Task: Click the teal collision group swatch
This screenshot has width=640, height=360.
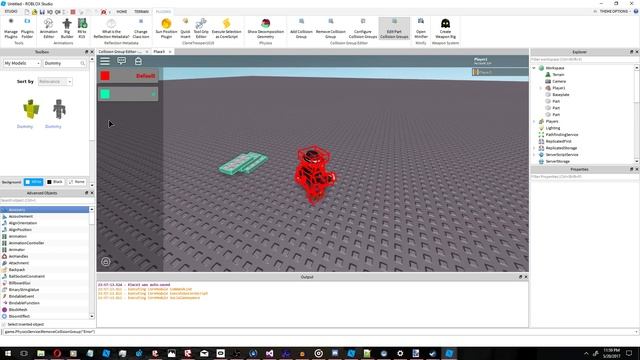Action: tap(105, 94)
